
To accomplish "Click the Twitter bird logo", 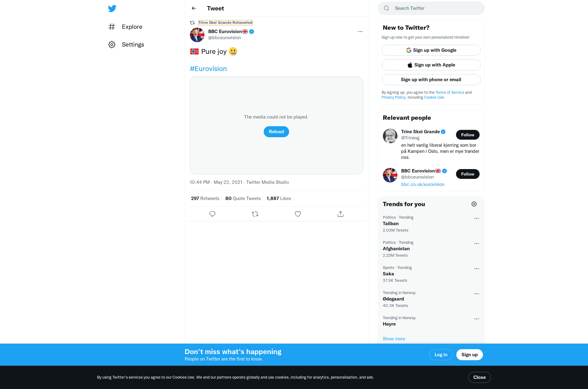I will point(112,9).
